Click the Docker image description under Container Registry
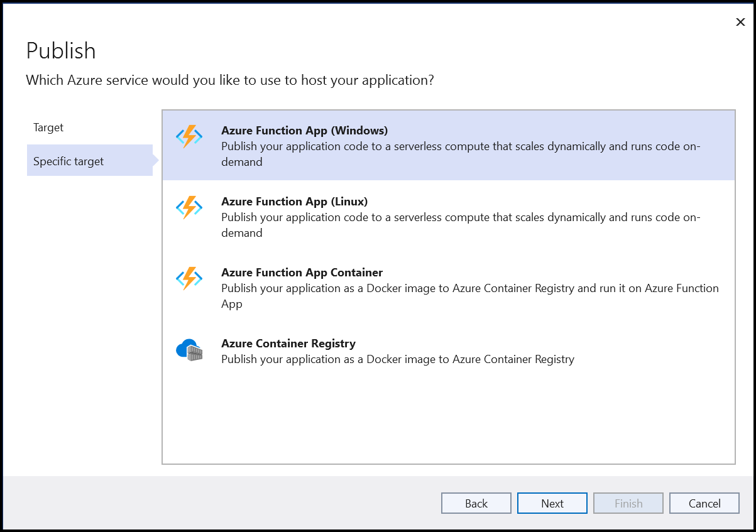This screenshot has width=756, height=532. [x=397, y=359]
